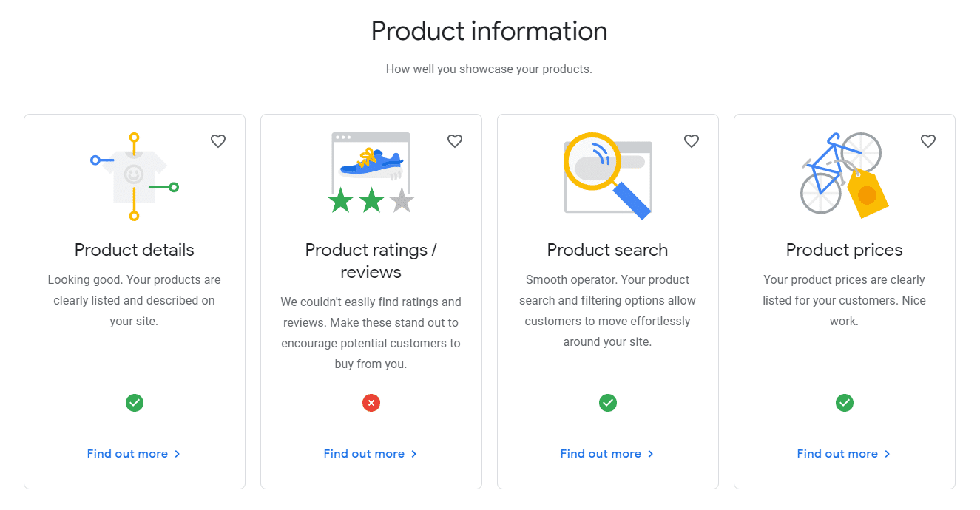
Task: Click the bicycle with price tag illustration
Action: coord(844,174)
